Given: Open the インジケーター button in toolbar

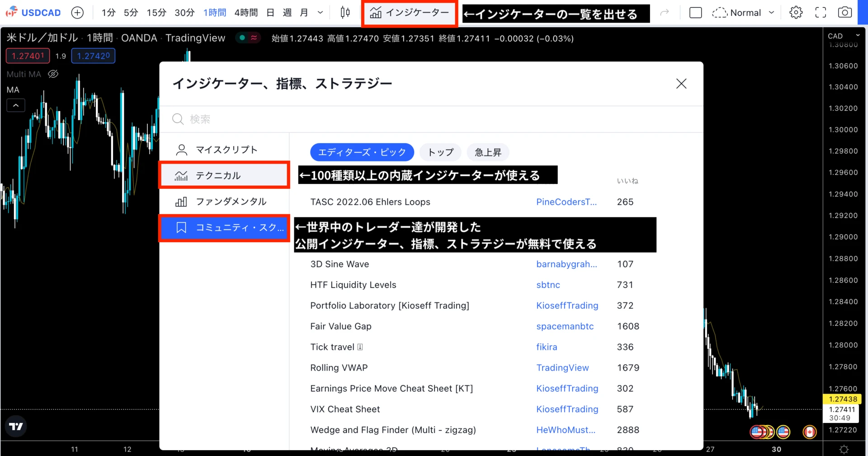Looking at the screenshot, I should point(410,13).
